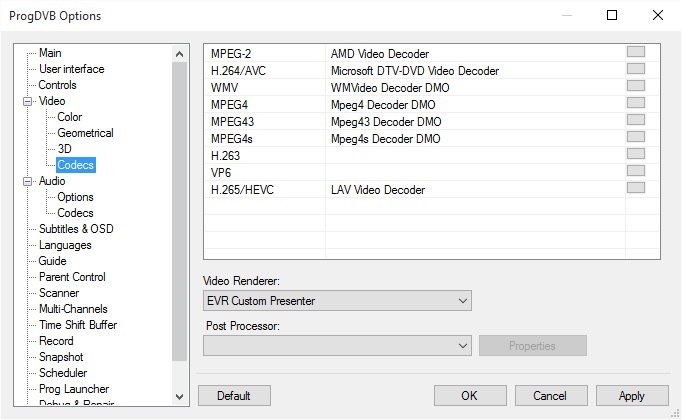Select Subtitles & OSD in the tree
This screenshot has width=682, height=420.
[x=76, y=229]
